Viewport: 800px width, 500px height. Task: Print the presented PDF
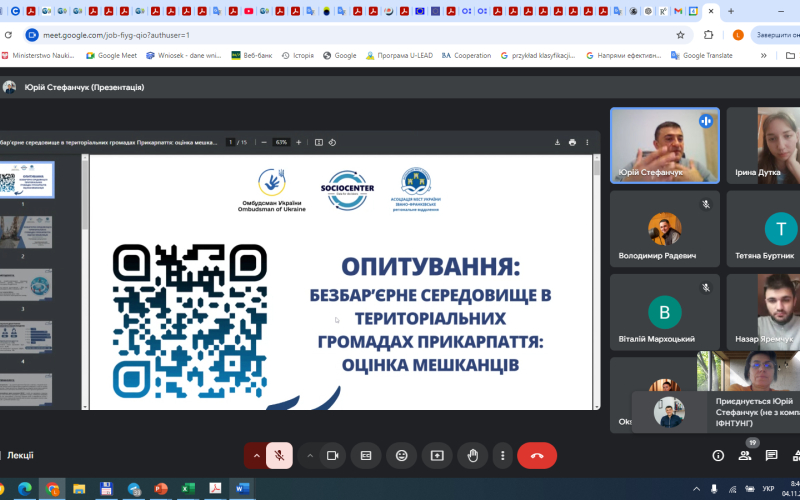tap(572, 142)
